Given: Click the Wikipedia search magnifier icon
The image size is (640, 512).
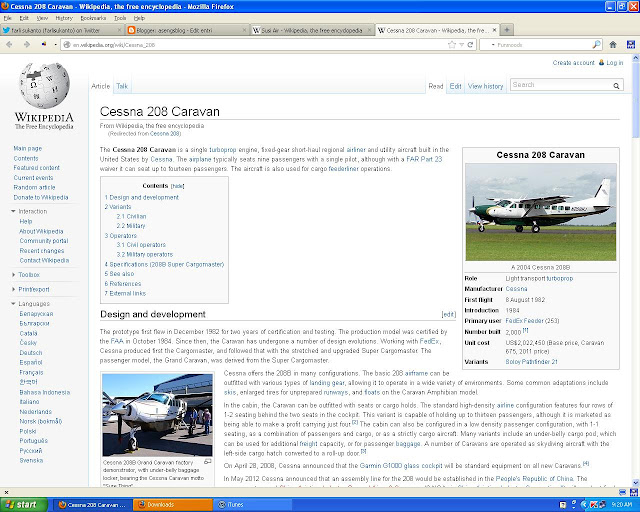Looking at the screenshot, I should point(616,85).
